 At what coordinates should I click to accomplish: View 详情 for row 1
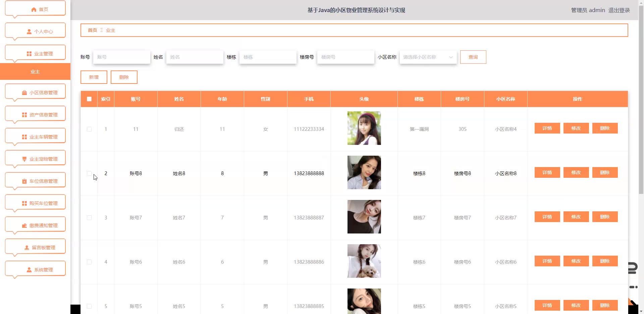coord(547,128)
